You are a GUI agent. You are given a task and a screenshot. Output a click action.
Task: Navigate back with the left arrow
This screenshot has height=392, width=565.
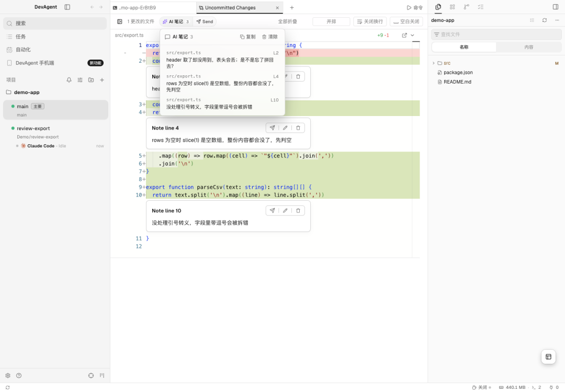click(92, 7)
